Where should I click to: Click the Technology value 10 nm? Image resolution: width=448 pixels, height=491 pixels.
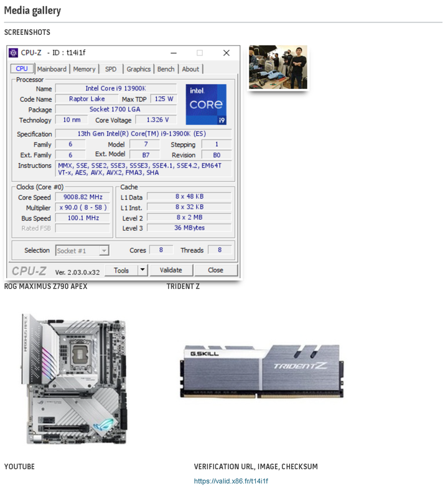pos(72,119)
